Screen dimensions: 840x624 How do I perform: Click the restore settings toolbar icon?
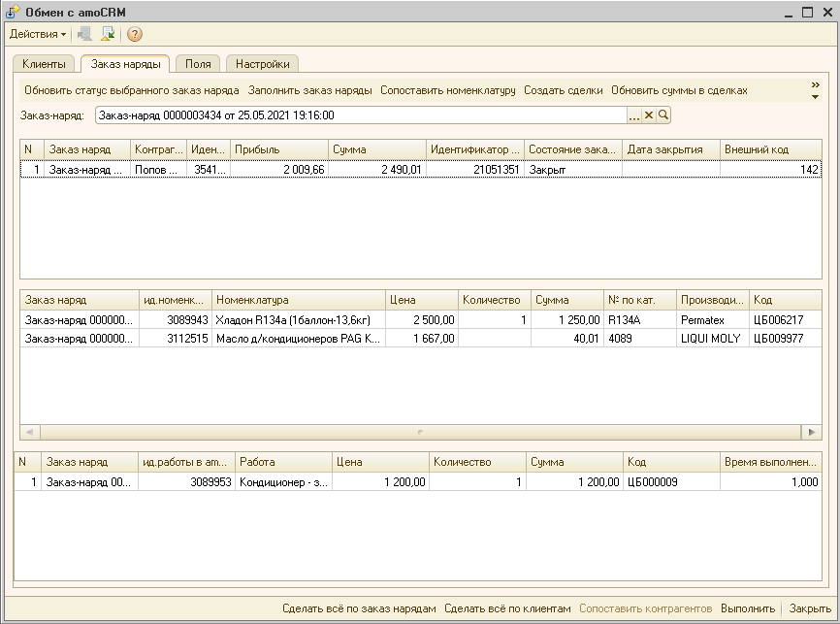(109, 34)
